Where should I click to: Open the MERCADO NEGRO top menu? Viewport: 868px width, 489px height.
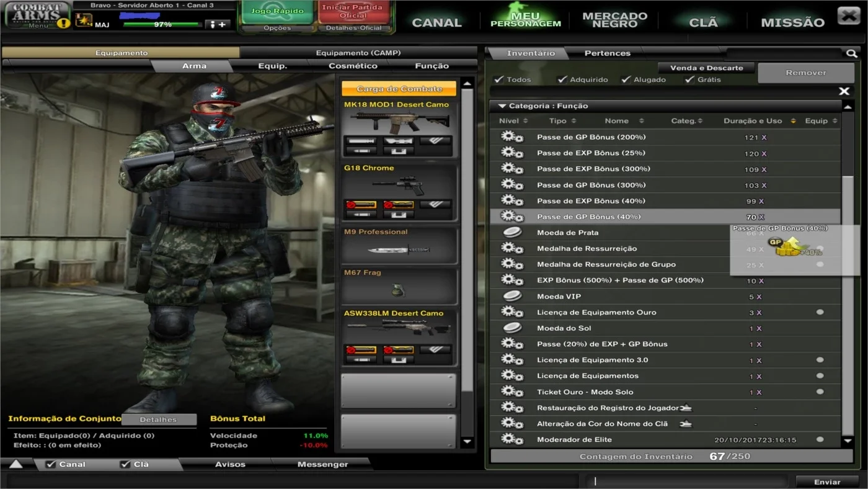(614, 20)
